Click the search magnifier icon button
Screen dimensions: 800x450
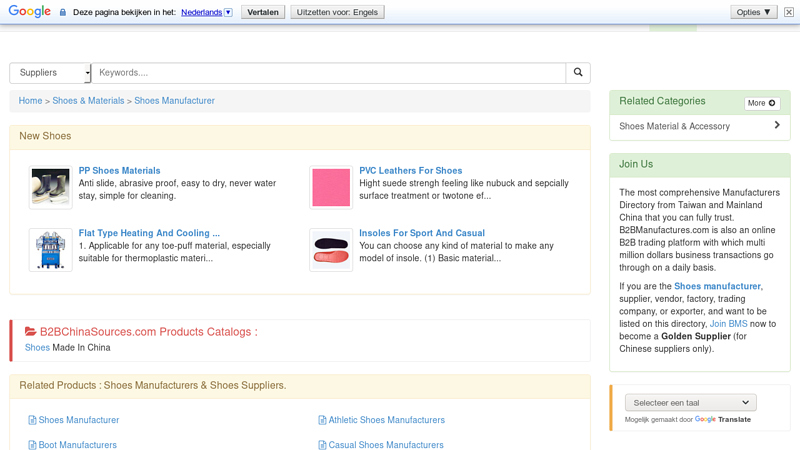(577, 73)
